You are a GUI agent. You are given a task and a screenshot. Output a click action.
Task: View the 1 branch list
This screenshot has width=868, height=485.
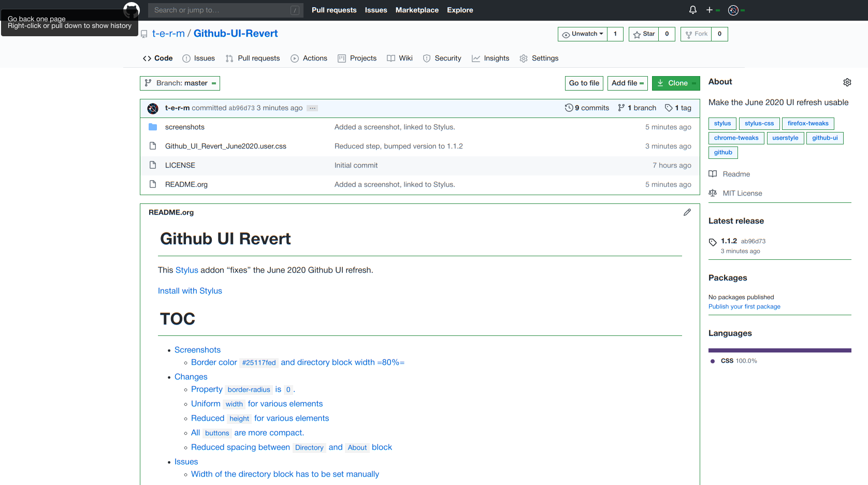(x=637, y=108)
